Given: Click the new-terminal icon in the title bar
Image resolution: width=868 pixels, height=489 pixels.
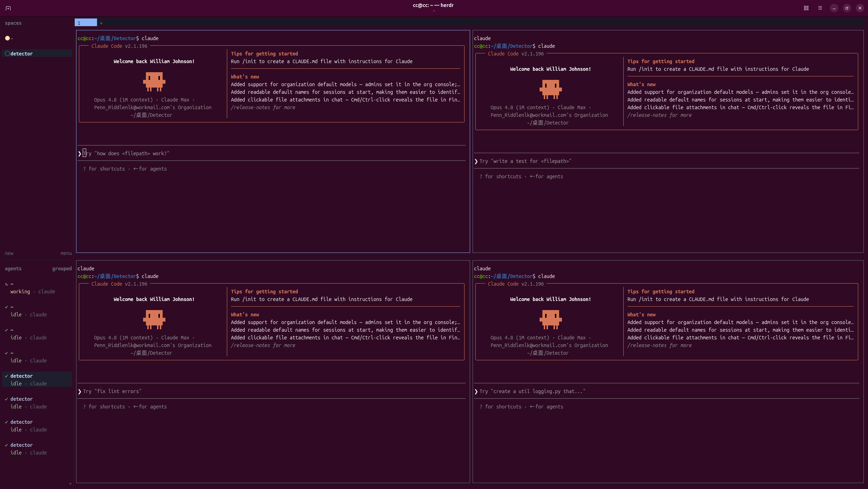Looking at the screenshot, I should click(x=8, y=8).
